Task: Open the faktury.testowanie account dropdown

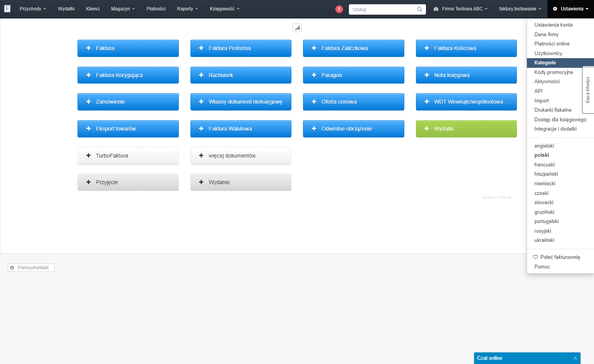Action: 520,9
